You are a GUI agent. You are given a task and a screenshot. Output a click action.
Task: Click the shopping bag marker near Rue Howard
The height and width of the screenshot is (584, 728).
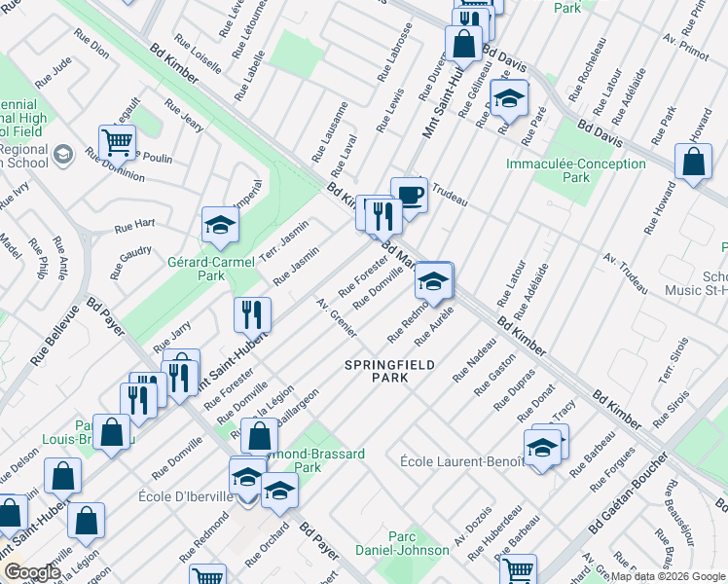point(693,162)
